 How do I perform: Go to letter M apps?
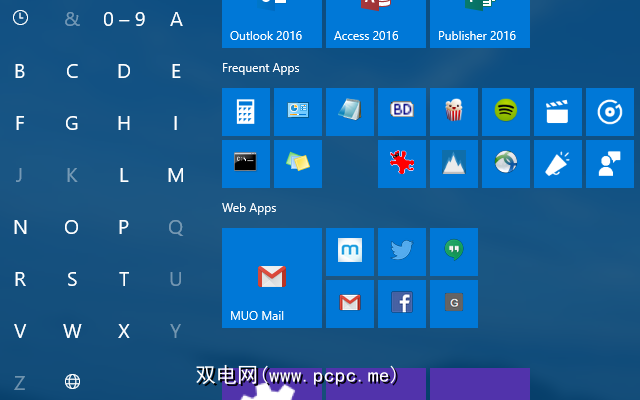tap(176, 176)
